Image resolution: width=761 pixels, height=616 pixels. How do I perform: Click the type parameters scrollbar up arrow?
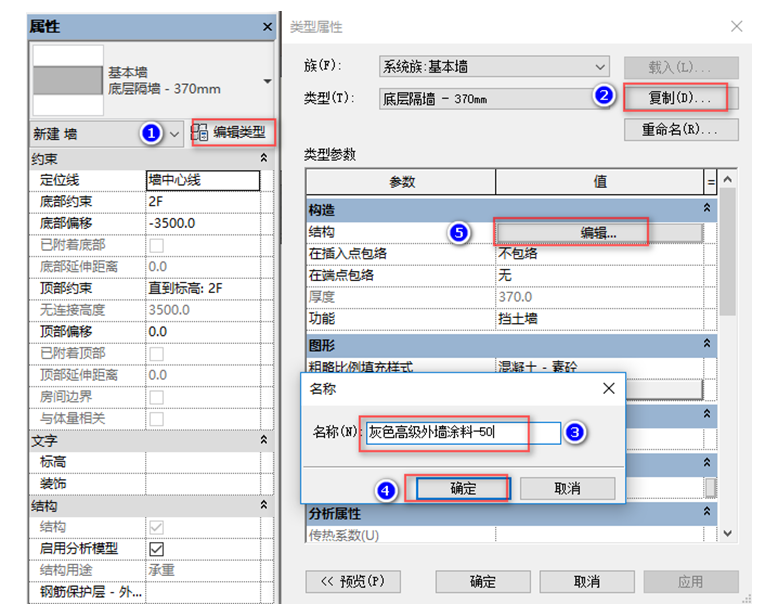727,179
